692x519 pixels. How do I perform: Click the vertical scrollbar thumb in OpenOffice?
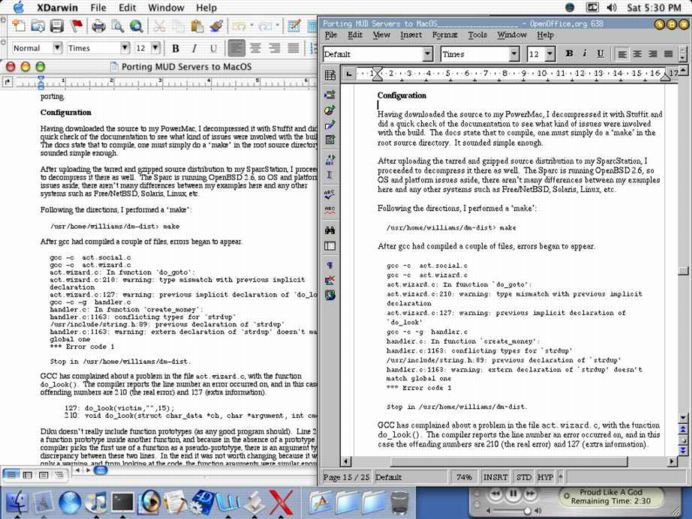683,270
